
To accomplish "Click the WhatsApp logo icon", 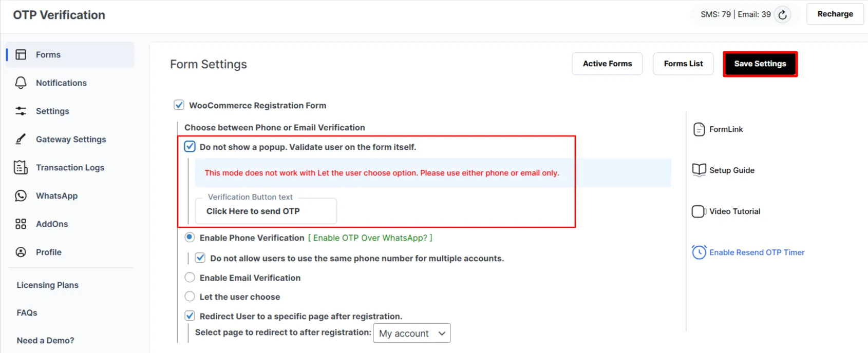I will click(21, 195).
